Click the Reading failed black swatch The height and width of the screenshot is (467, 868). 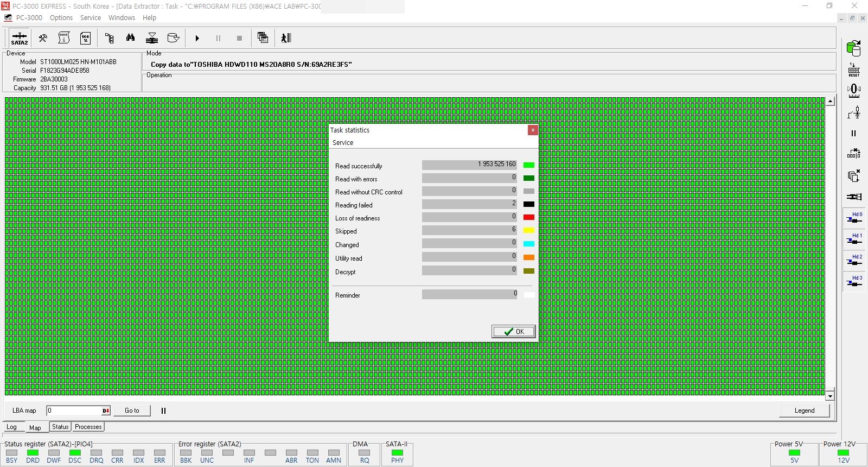[529, 204]
